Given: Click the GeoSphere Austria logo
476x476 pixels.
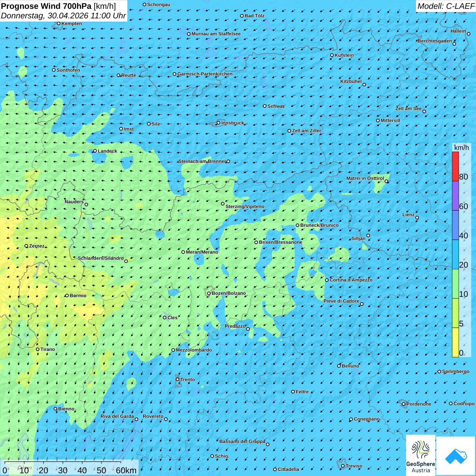Looking at the screenshot, I should 421,455.
